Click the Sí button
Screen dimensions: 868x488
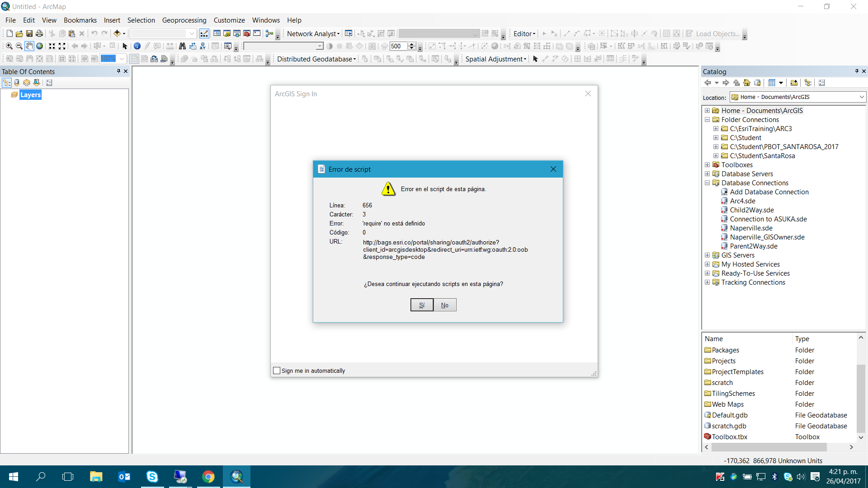[x=421, y=305]
